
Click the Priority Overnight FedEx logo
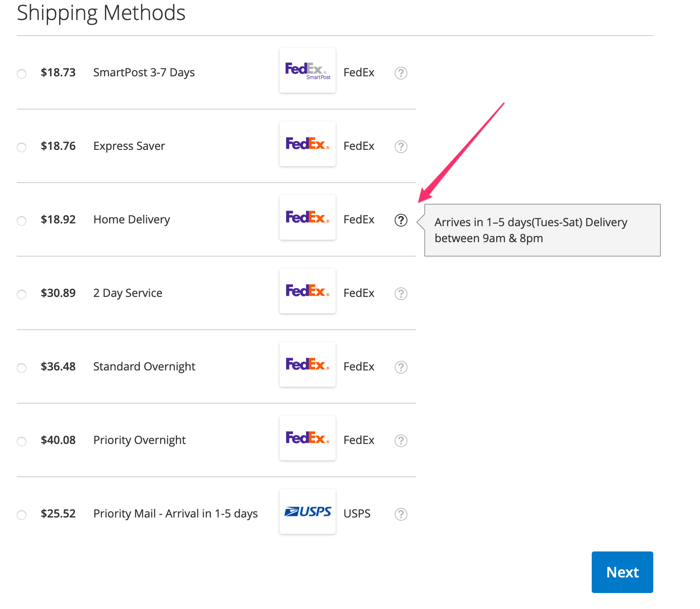click(x=307, y=438)
